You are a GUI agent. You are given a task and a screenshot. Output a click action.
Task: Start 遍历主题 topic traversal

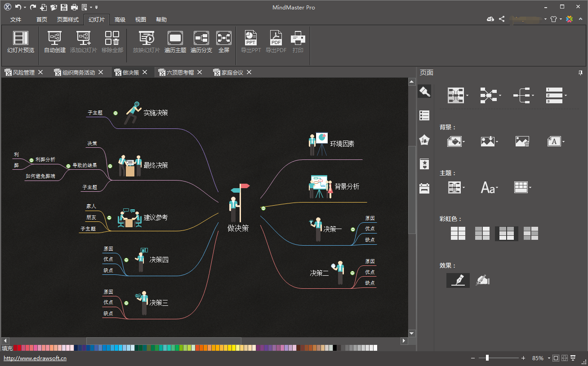175,39
